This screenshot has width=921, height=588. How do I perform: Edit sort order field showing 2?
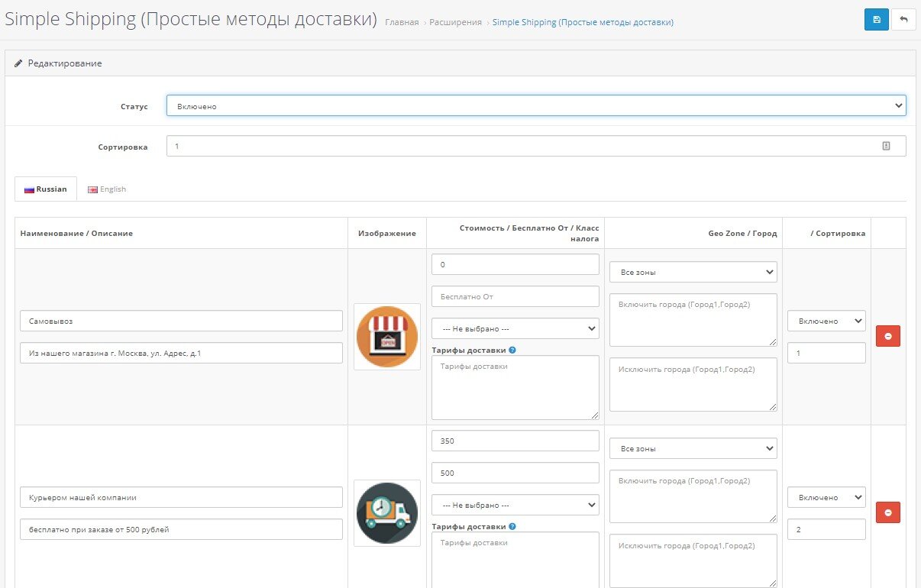coord(826,529)
